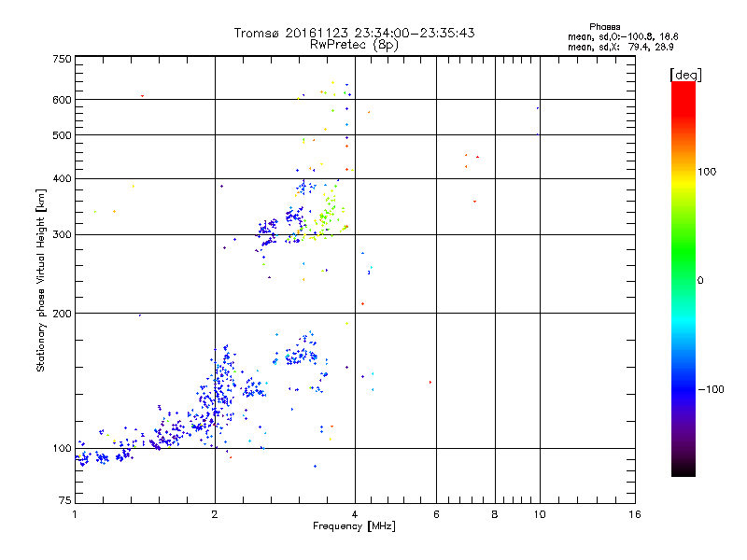Click the plot title 'Tromsø 20161123 23:34:00-23:35:43'
Screen dimensions: 747x560
[x=354, y=33]
